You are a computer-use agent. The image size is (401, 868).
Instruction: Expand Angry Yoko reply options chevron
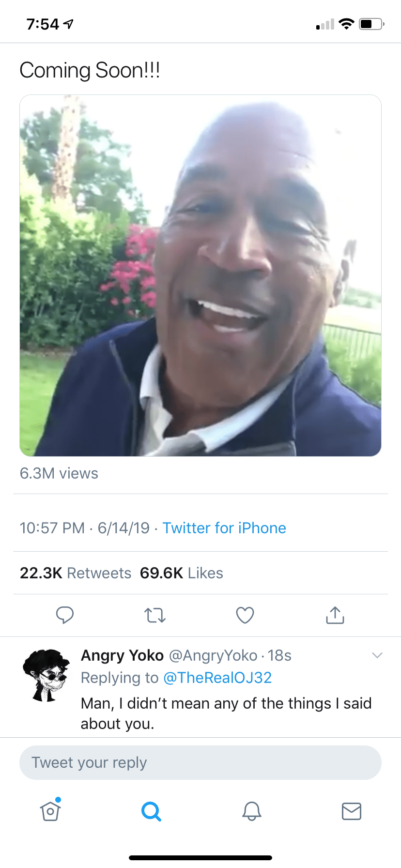point(377,655)
